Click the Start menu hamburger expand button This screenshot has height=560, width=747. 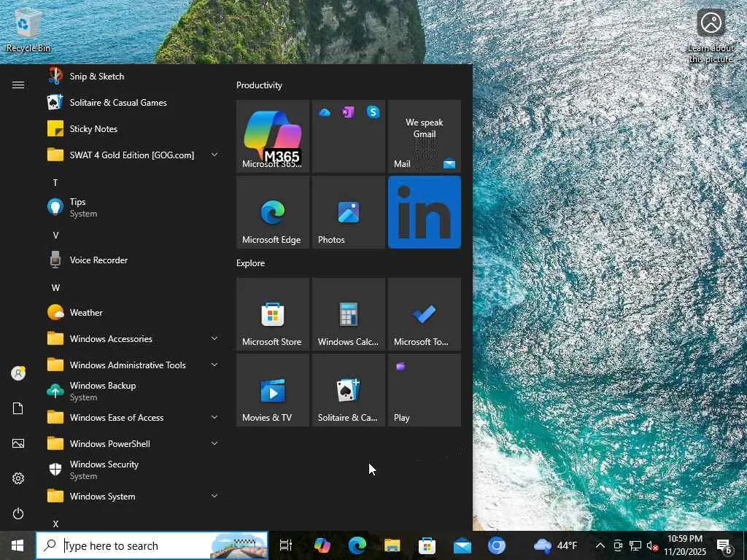pos(18,85)
